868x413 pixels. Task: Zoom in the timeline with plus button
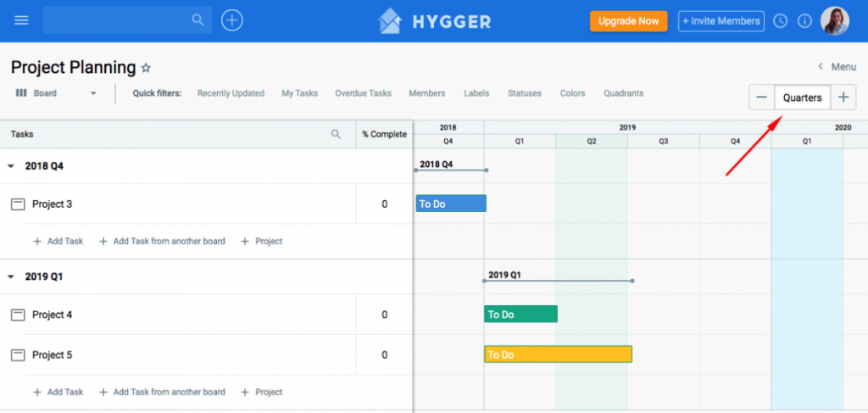843,98
